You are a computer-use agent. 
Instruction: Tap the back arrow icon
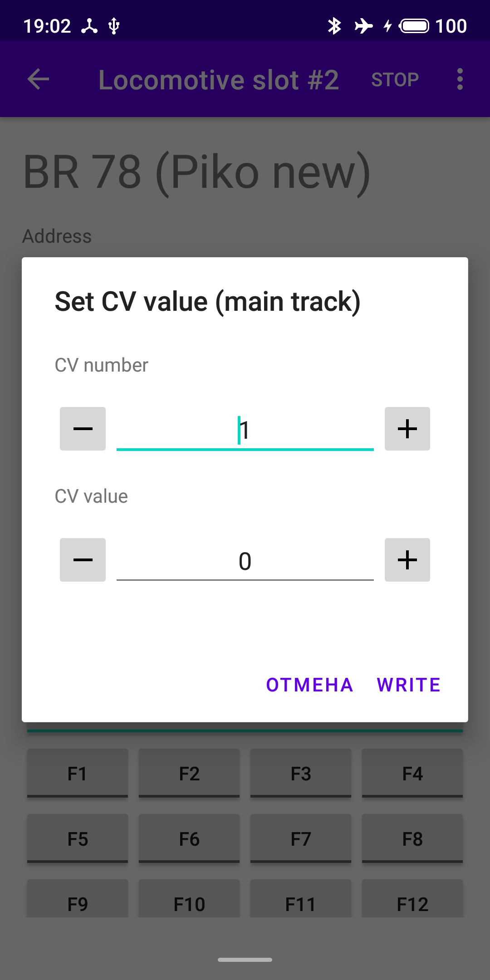point(39,79)
